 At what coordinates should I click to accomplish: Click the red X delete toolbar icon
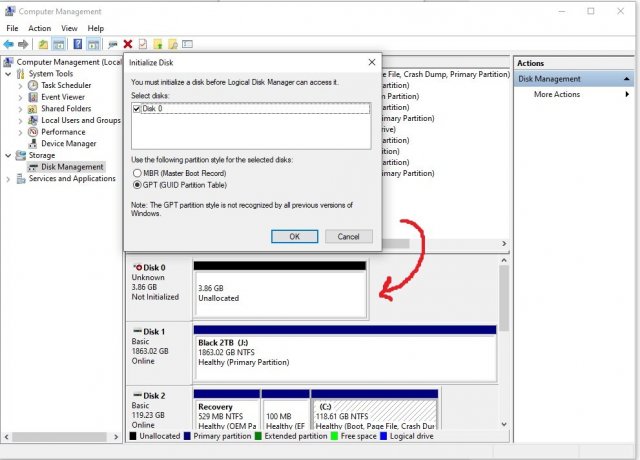pyautogui.click(x=128, y=44)
